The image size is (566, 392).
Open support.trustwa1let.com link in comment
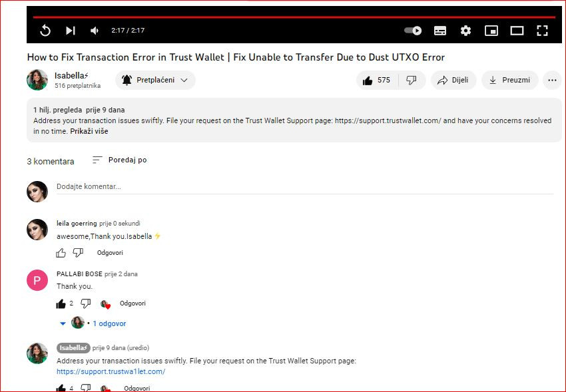coord(111,371)
